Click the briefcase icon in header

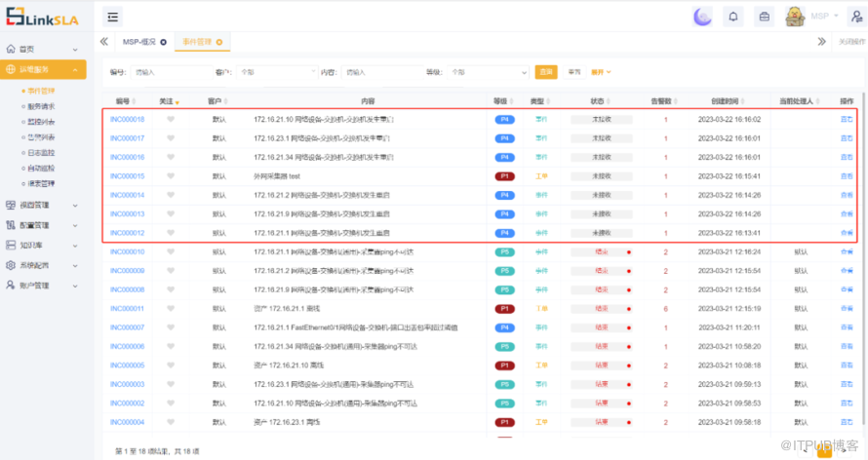(765, 17)
